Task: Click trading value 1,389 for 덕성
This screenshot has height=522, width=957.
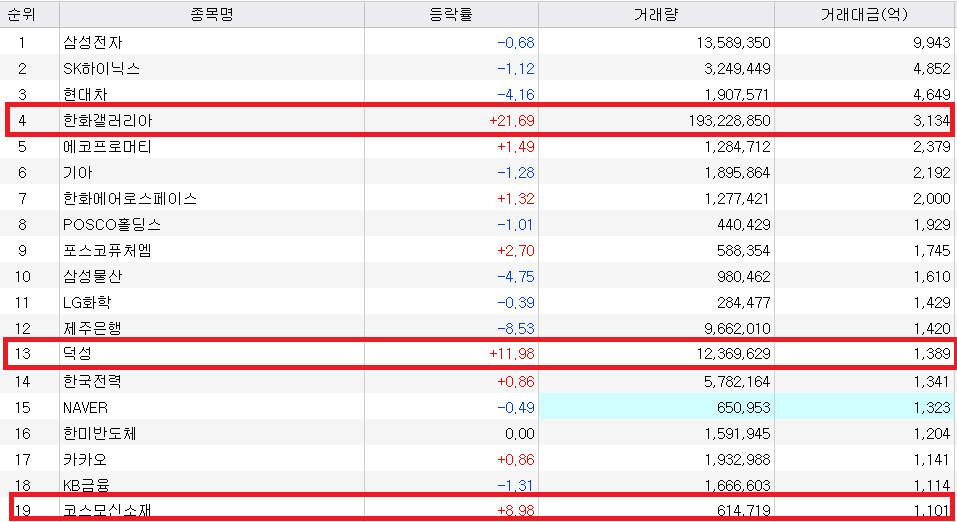Action: 932,353
